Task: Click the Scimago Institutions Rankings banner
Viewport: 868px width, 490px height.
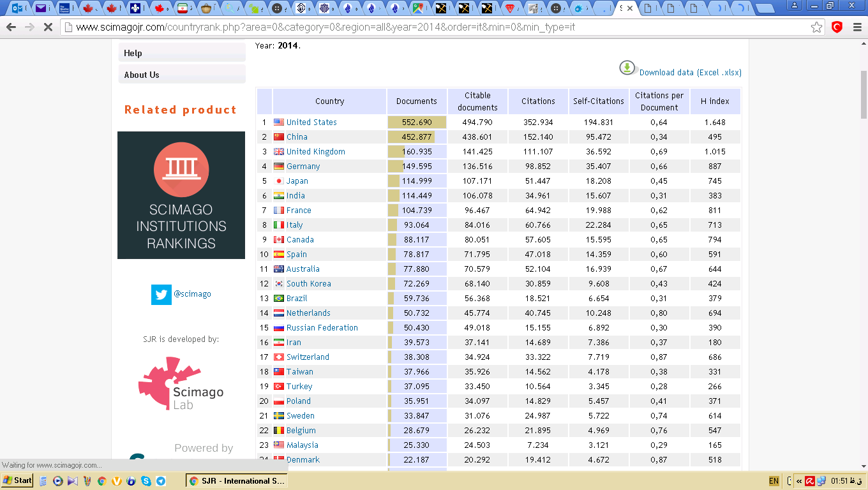Action: 181,195
